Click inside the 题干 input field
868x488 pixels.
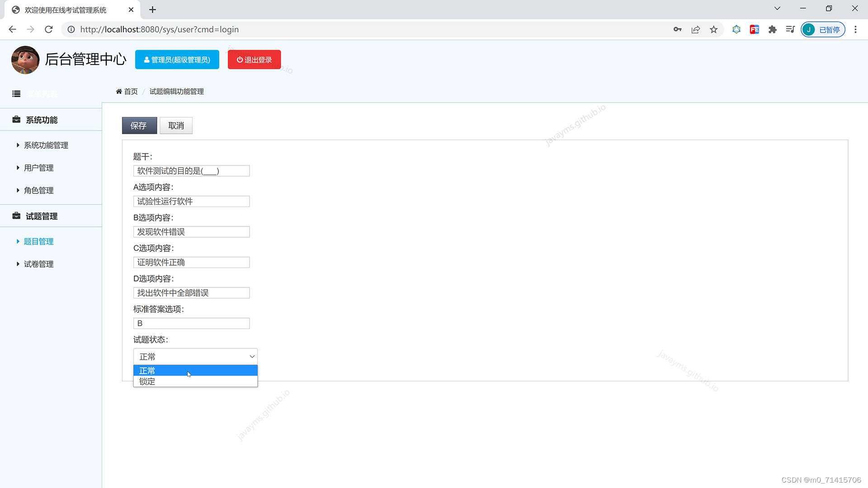click(191, 171)
